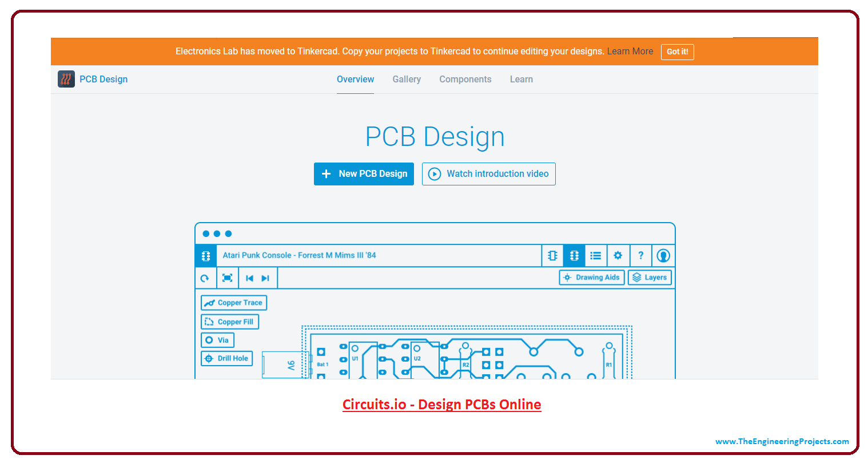Select the highlighted PCB view icon

(x=574, y=256)
